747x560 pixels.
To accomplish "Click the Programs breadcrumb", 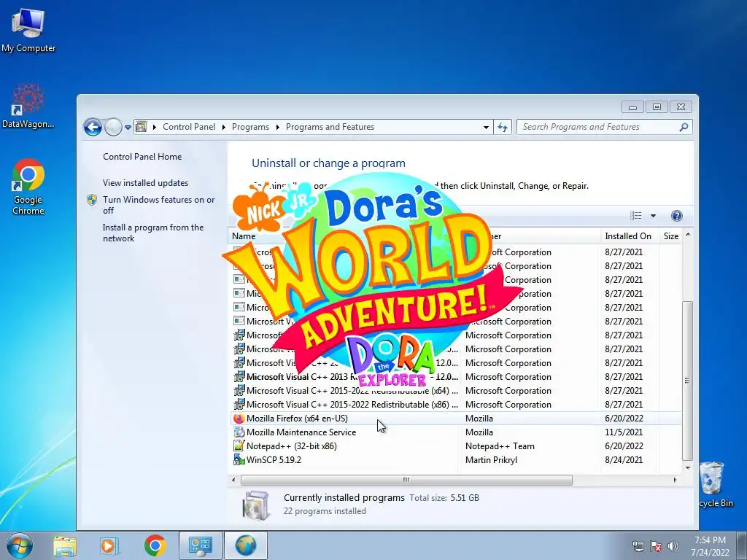I will pyautogui.click(x=250, y=127).
